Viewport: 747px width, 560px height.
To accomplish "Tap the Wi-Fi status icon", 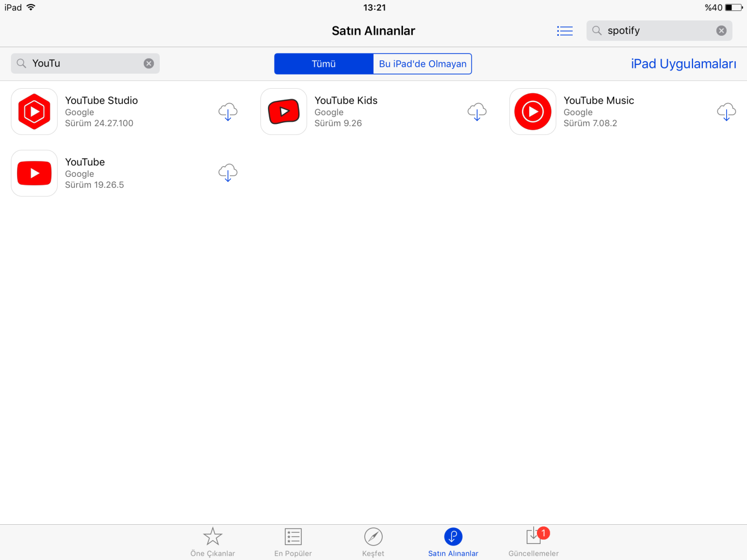I will [x=31, y=7].
